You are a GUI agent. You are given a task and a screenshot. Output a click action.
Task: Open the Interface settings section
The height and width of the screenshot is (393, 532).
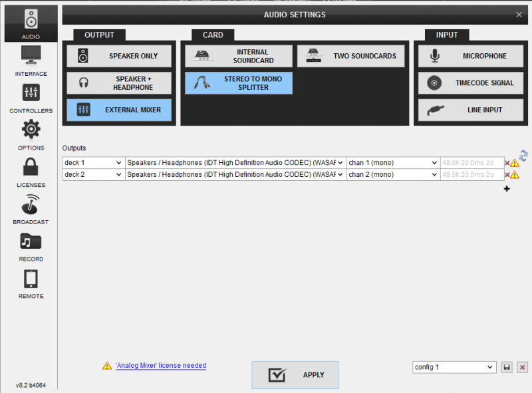pos(31,61)
